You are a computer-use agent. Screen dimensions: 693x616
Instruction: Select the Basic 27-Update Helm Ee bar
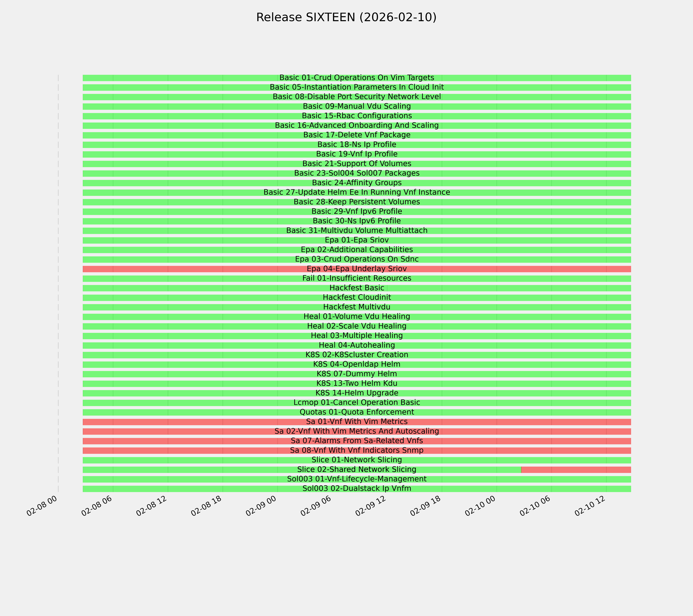(x=357, y=192)
